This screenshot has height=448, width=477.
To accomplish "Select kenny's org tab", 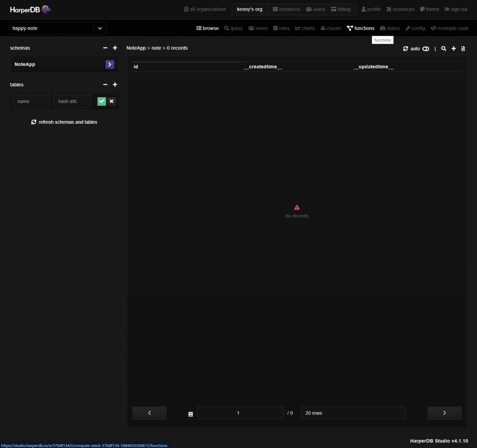I will click(249, 9).
